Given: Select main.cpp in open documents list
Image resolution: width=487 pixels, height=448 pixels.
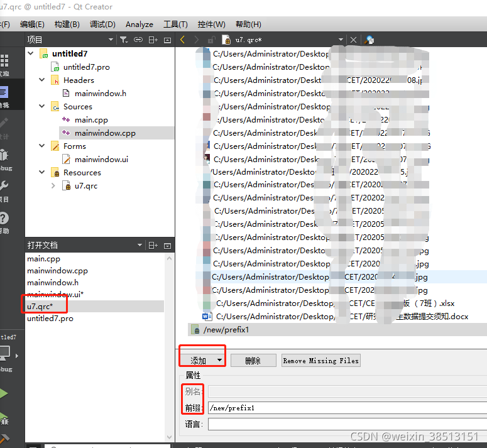Looking at the screenshot, I should coord(43,259).
